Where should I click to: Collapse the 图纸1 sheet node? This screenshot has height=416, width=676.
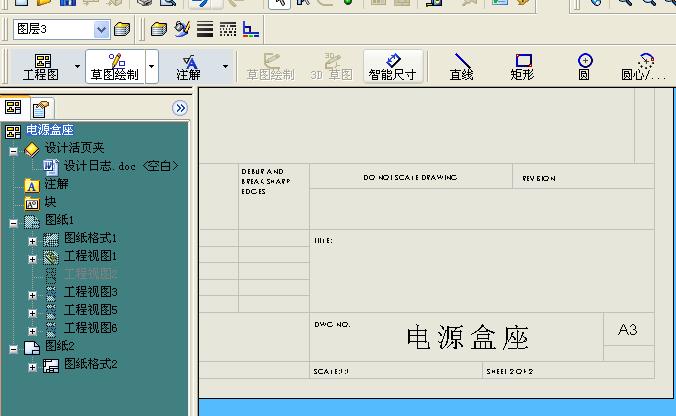click(13, 223)
